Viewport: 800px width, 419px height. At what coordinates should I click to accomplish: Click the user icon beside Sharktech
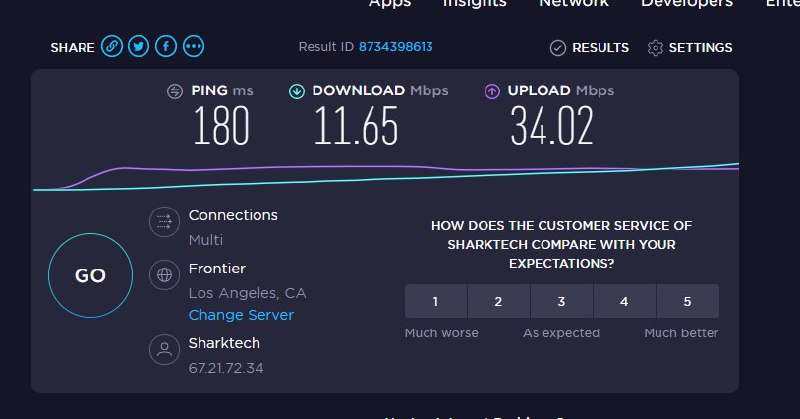164,350
